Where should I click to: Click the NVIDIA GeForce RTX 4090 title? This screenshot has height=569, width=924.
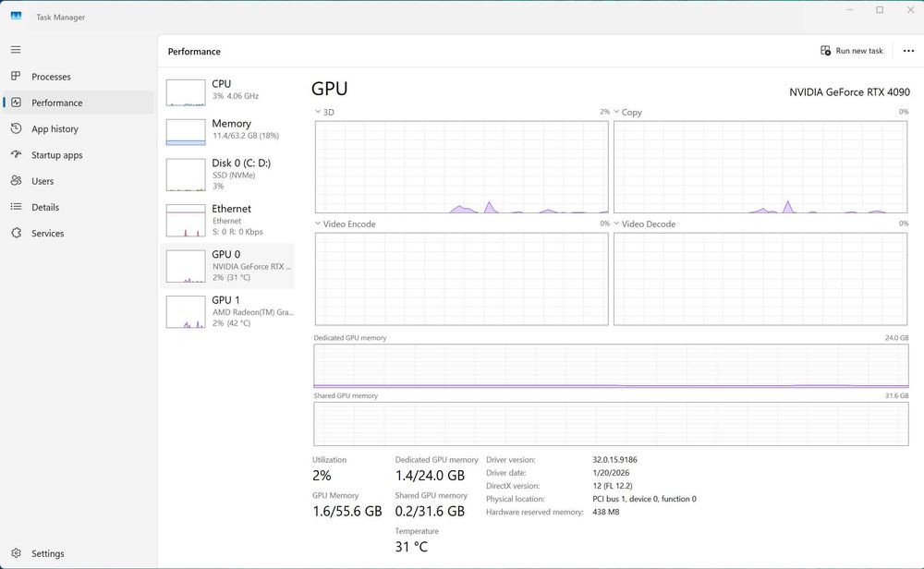click(850, 91)
